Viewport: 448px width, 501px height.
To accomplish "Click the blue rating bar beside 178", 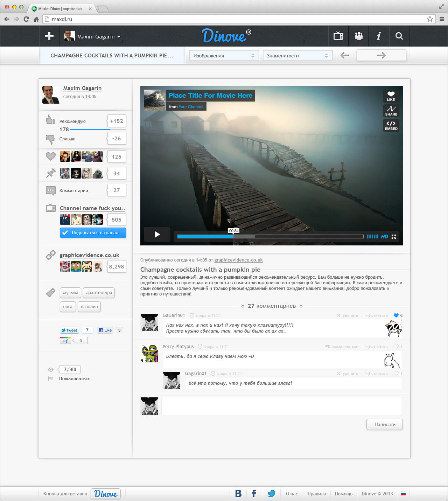I will point(98,130).
